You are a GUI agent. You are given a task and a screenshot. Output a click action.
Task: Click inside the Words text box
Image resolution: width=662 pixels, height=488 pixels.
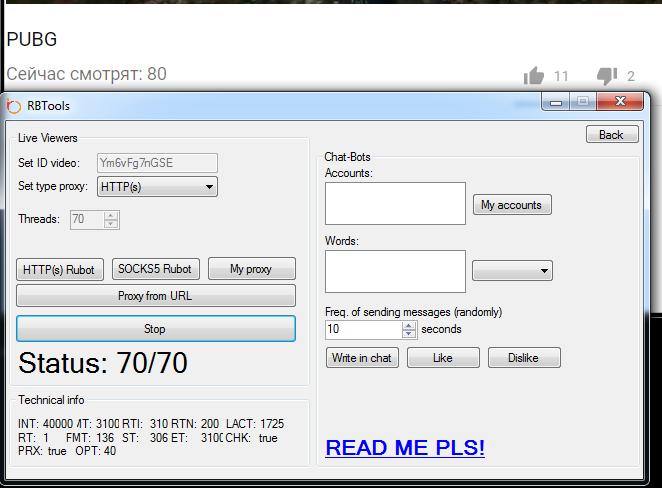tap(395, 271)
